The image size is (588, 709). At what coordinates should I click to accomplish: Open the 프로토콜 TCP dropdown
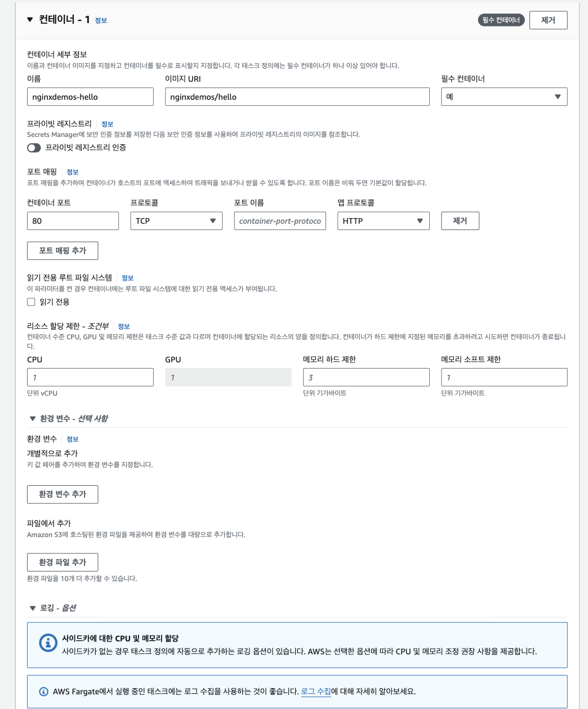tap(176, 221)
